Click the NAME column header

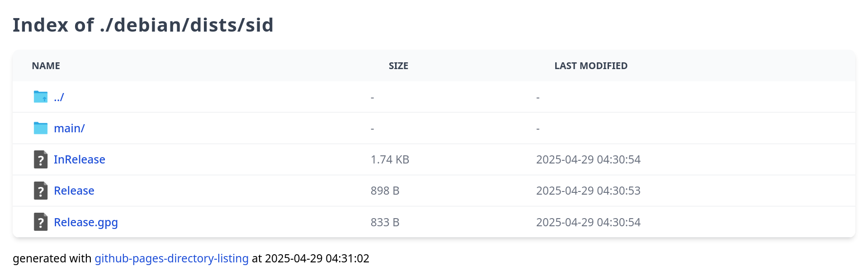46,66
